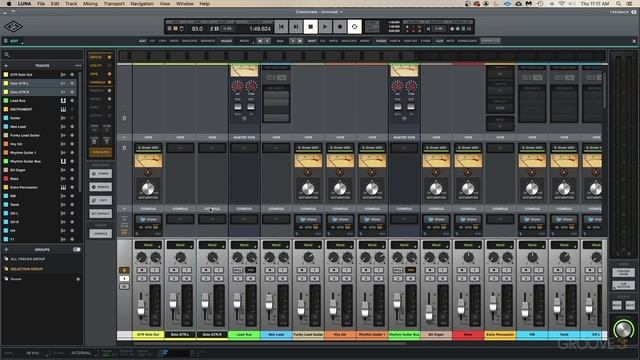This screenshot has height=360, width=640.
Task: Click the audio icon on Bass track row
Action: [x=63, y=179]
